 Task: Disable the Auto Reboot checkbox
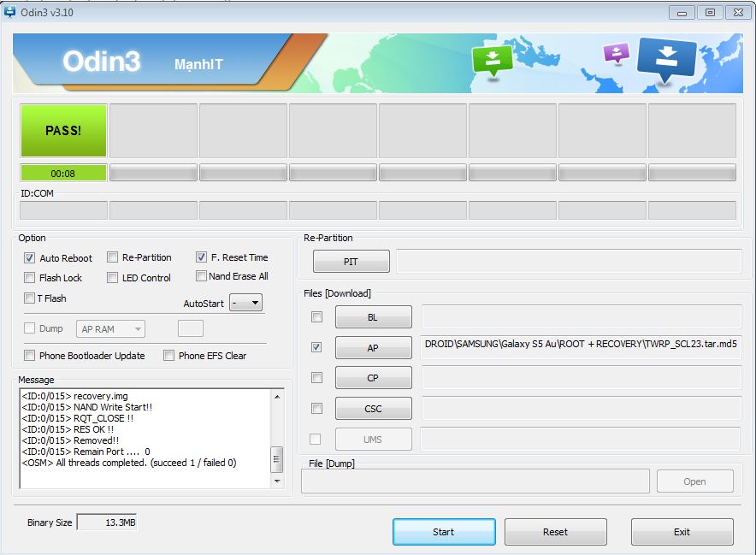click(x=29, y=258)
